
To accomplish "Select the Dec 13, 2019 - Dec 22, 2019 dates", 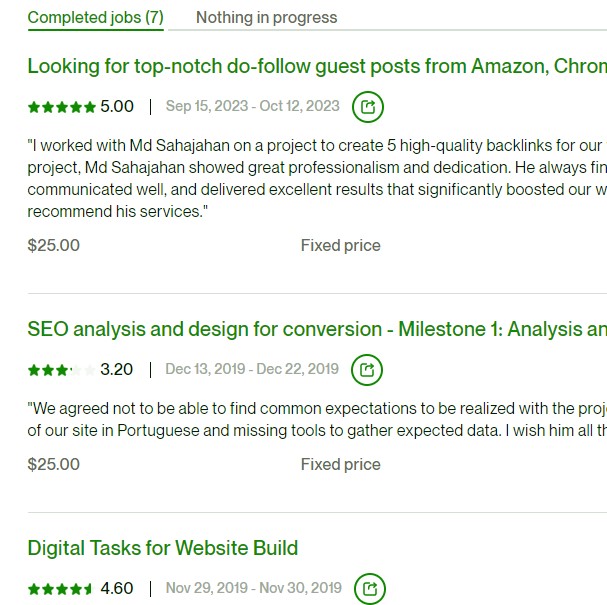I will (252, 369).
